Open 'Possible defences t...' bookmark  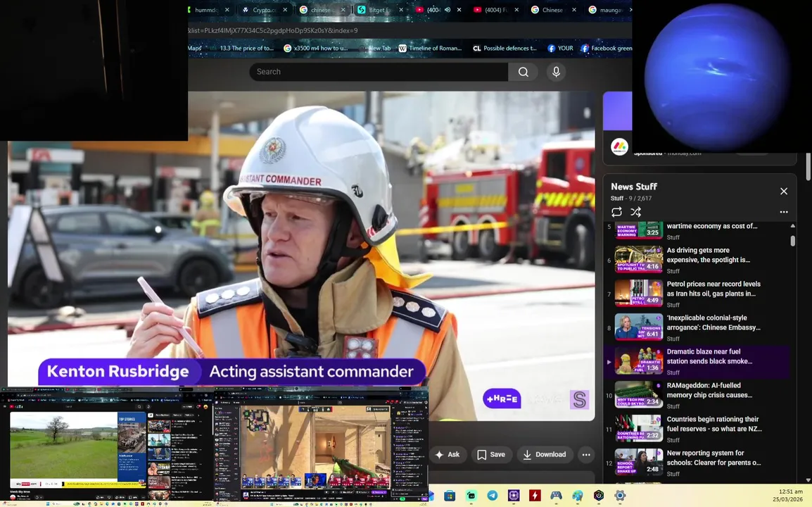pyautogui.click(x=505, y=48)
